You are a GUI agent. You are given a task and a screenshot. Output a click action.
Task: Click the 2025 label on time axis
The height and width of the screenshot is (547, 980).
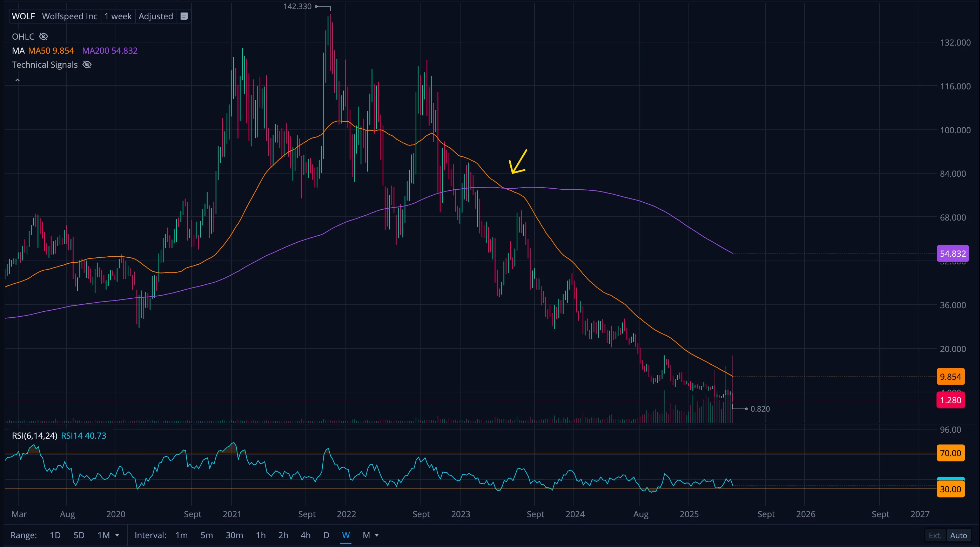click(x=689, y=514)
